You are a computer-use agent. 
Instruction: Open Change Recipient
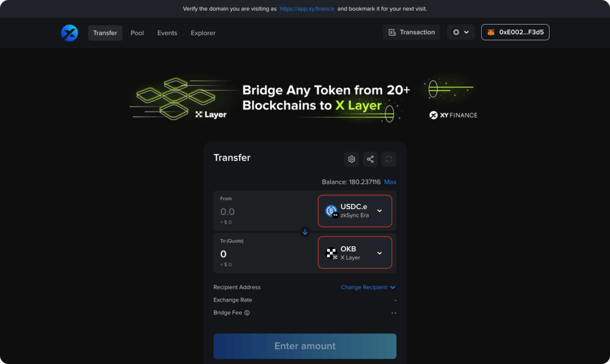368,287
